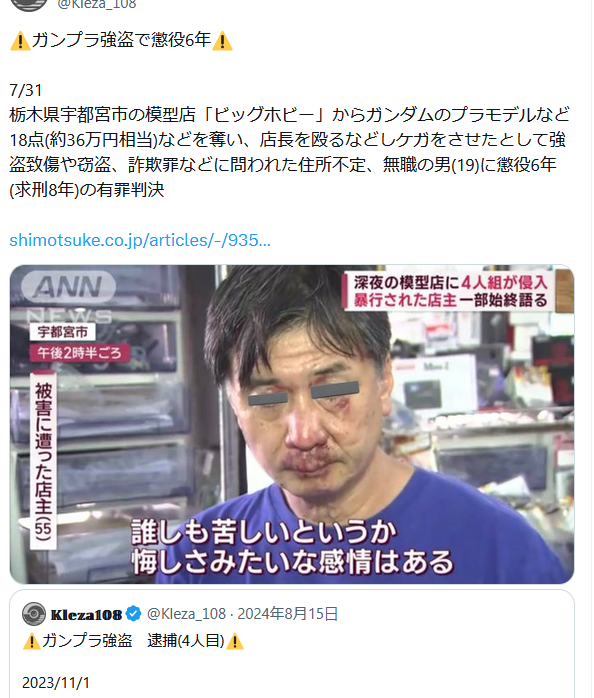Image resolution: width=594 pixels, height=698 pixels.
Task: Open the @Kleza_108 handle in quoted tweet
Action: tap(186, 614)
